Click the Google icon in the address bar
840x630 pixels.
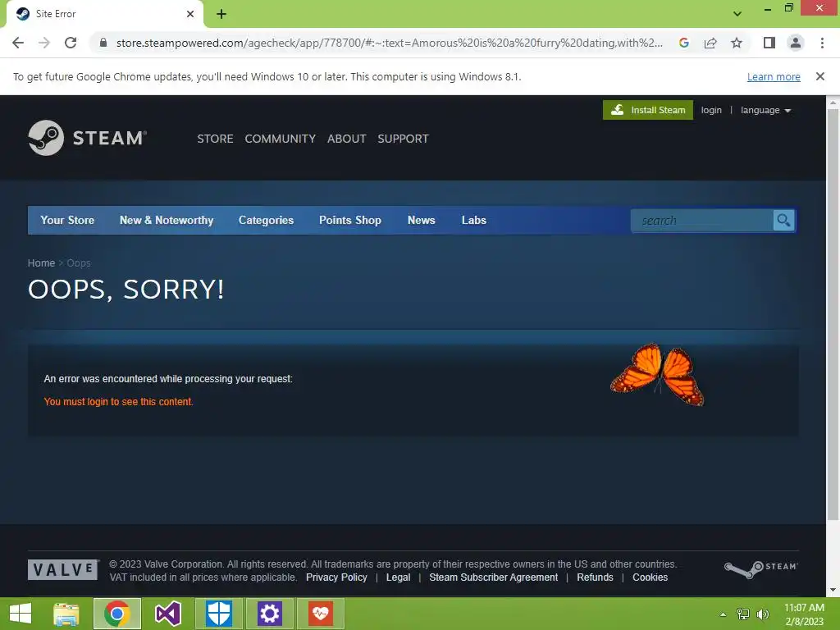pyautogui.click(x=683, y=43)
